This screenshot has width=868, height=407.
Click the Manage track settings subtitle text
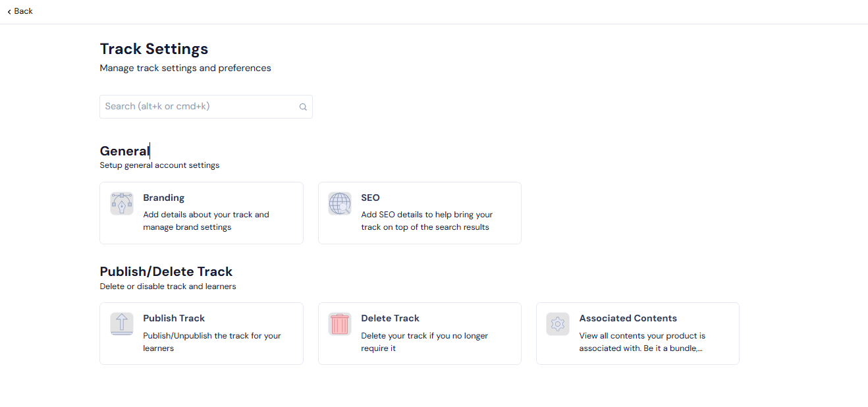coord(185,68)
